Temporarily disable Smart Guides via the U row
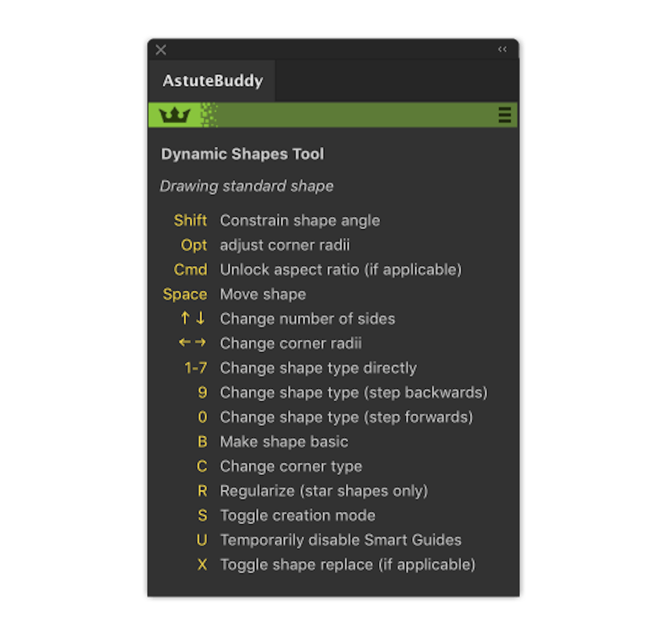 (x=340, y=540)
